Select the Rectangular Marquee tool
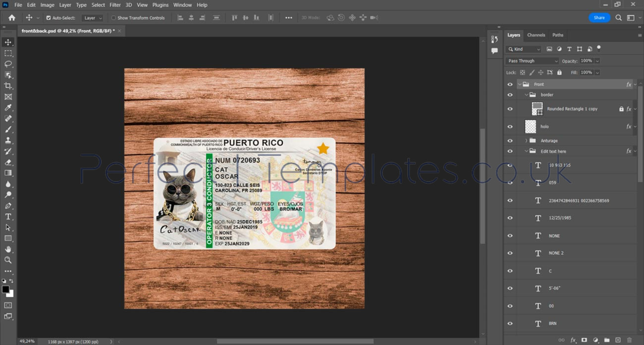The width and height of the screenshot is (644, 345). [x=8, y=53]
